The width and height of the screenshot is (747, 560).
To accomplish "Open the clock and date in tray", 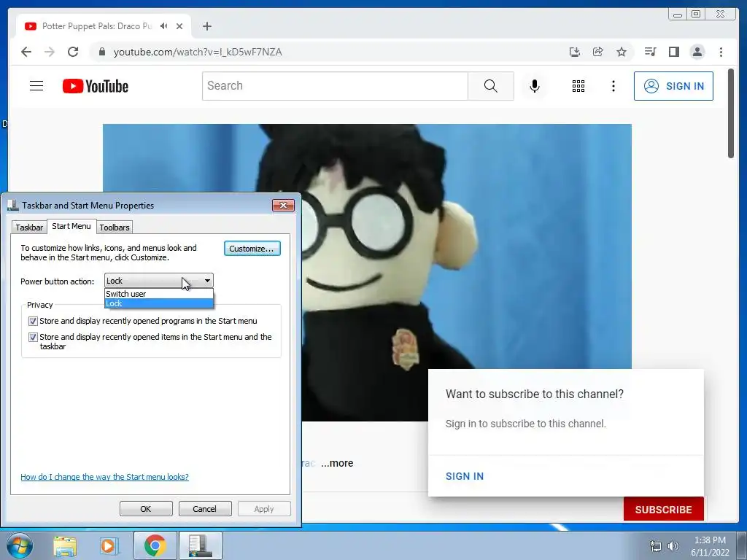I will (x=710, y=546).
